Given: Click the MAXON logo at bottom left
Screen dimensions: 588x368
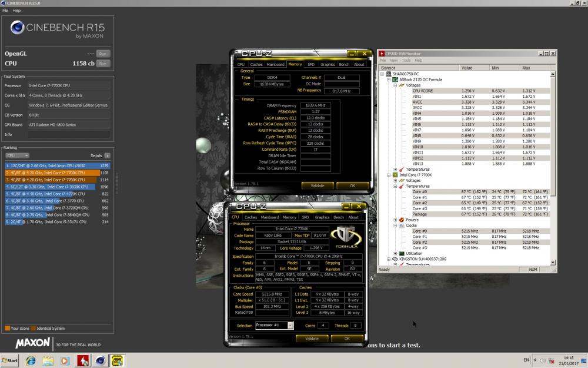Looking at the screenshot, I should 32,343.
